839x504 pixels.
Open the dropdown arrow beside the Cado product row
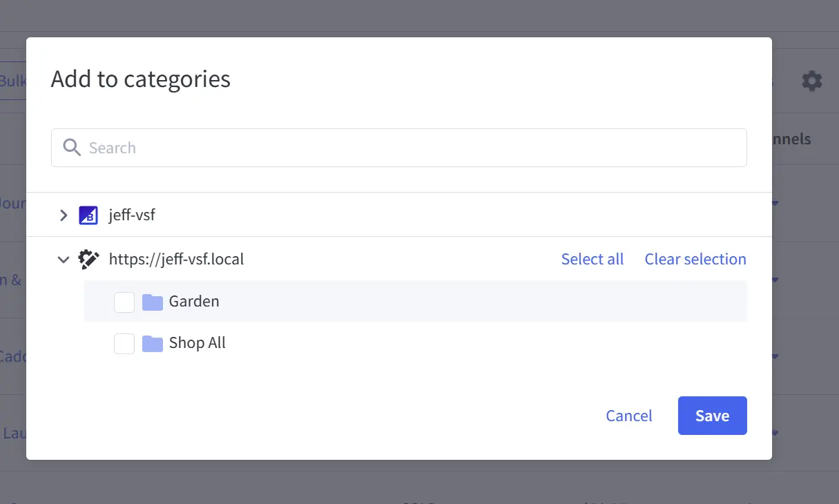(774, 356)
